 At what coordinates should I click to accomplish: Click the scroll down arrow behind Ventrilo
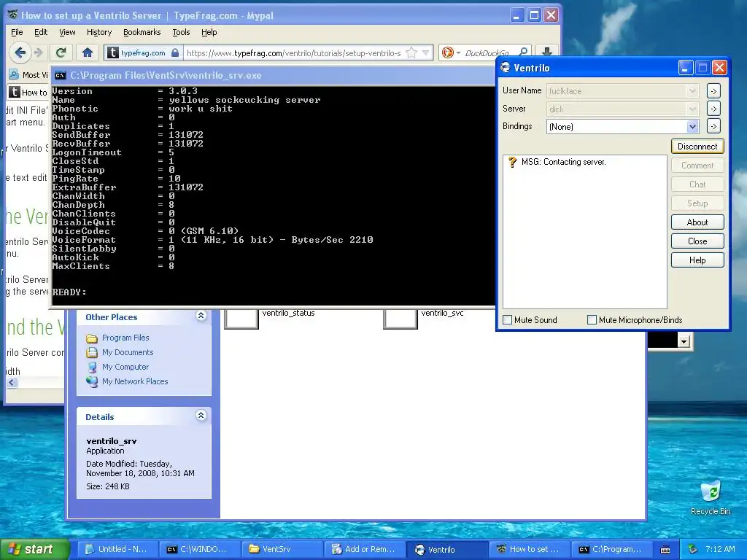[684, 341]
